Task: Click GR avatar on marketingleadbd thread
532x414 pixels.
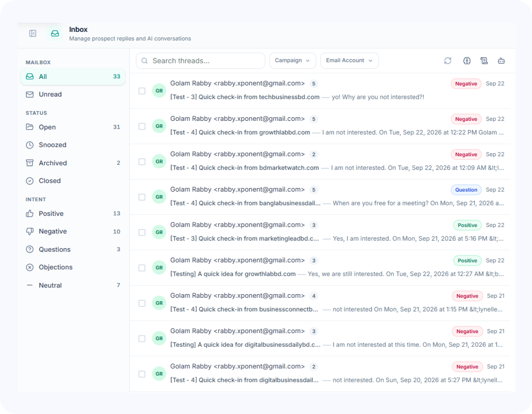Action: coord(159,232)
